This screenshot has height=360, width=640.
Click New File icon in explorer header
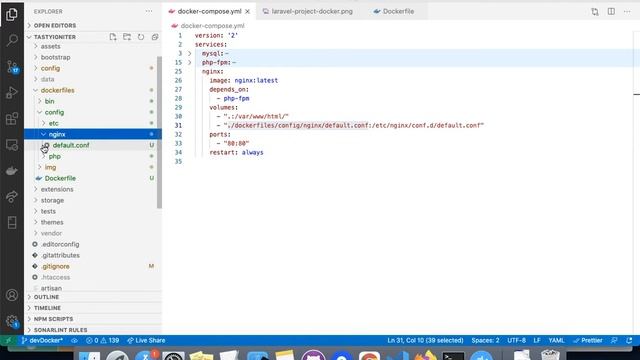click(113, 37)
